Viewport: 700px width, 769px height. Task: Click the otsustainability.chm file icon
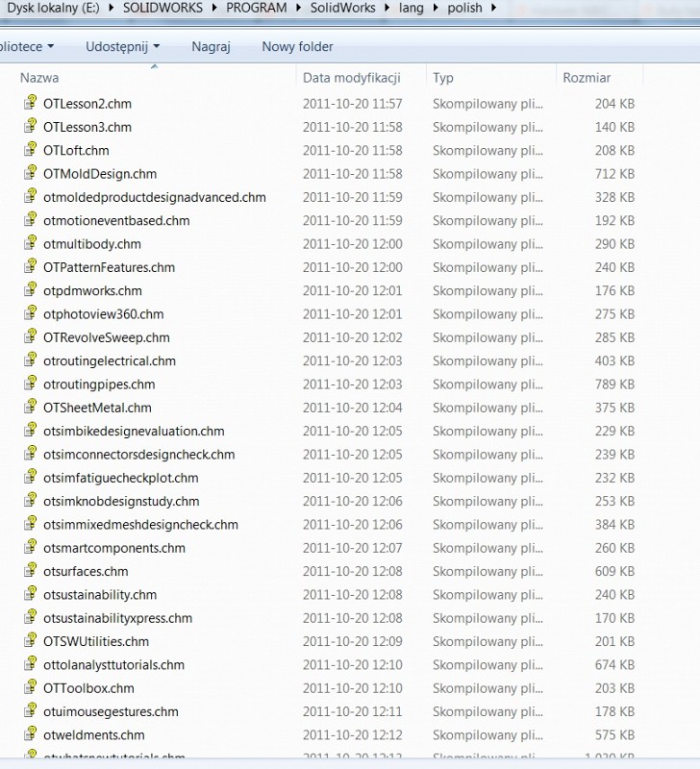click(31, 593)
